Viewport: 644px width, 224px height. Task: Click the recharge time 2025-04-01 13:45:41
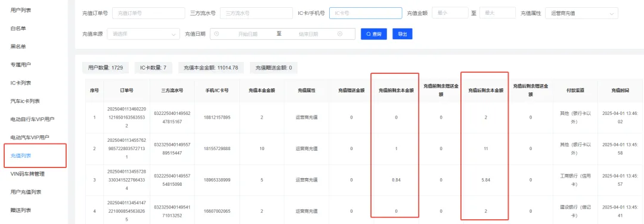pyautogui.click(x=620, y=211)
